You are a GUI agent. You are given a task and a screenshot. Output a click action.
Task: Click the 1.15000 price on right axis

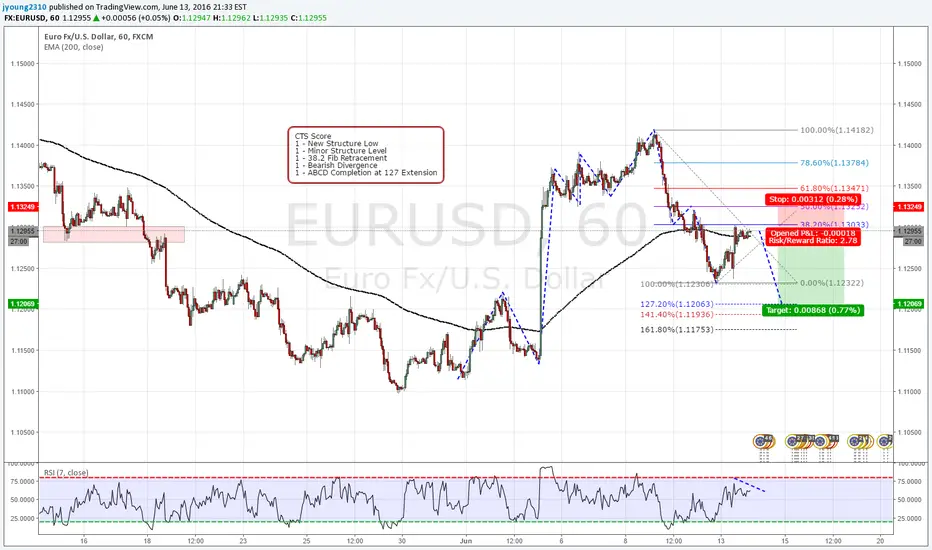[x=909, y=64]
